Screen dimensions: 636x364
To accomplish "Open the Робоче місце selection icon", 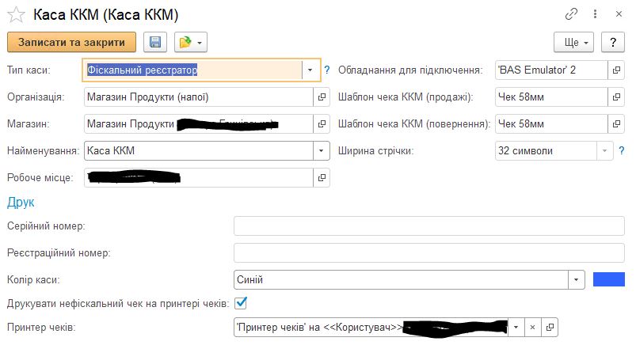I will pyautogui.click(x=322, y=178).
